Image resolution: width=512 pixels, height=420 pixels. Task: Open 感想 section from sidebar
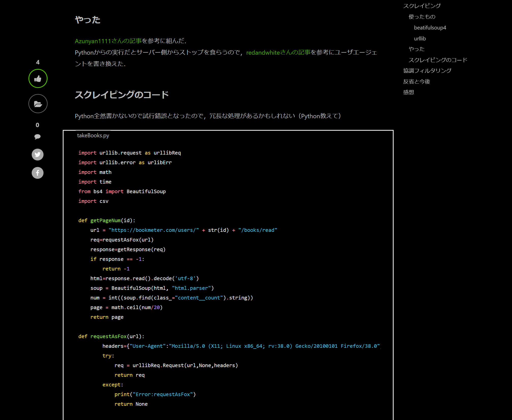(409, 92)
